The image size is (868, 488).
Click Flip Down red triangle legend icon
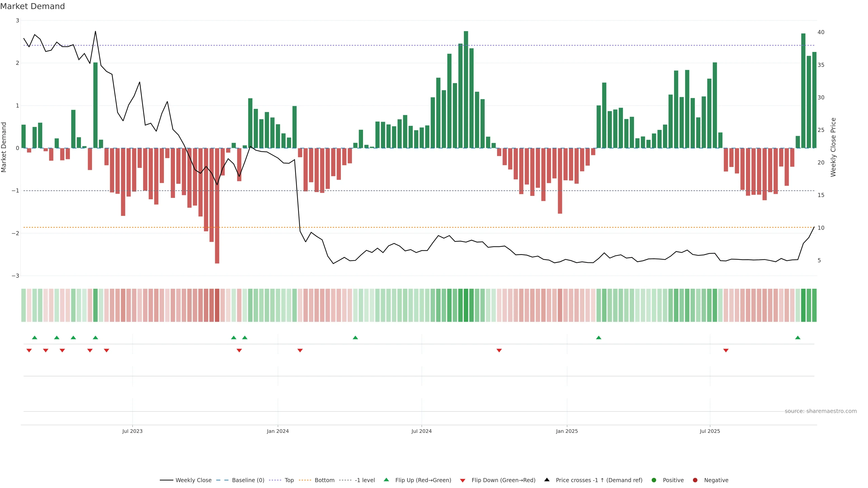463,480
